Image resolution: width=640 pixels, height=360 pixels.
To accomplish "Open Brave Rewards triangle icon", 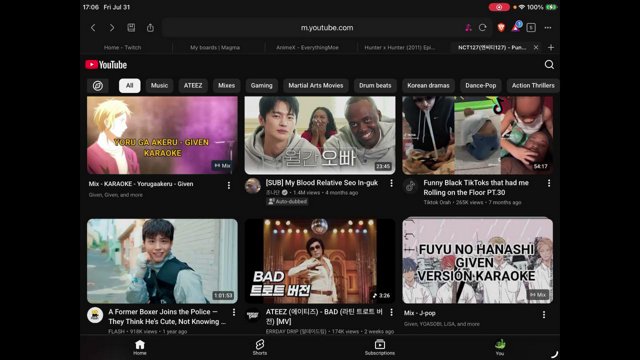I will 516,27.
